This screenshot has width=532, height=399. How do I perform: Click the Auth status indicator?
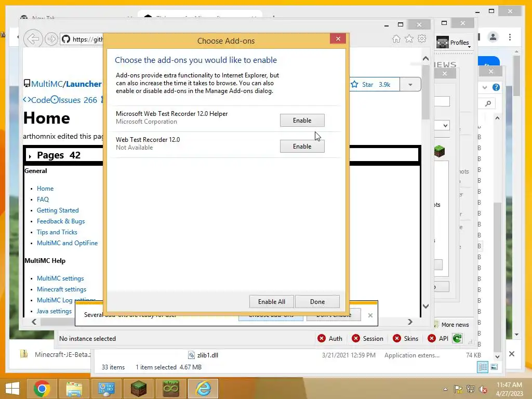pyautogui.click(x=330, y=339)
